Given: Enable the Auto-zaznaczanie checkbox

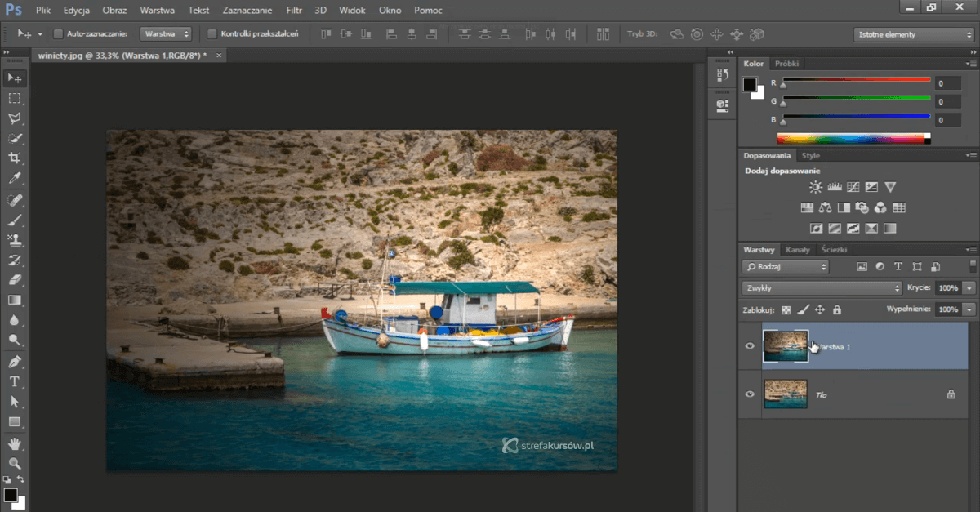Looking at the screenshot, I should pos(58,34).
